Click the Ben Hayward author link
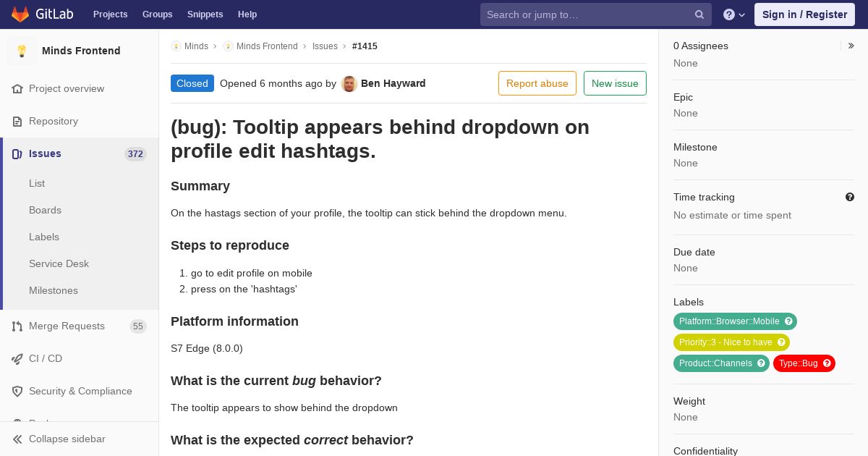 tap(393, 83)
